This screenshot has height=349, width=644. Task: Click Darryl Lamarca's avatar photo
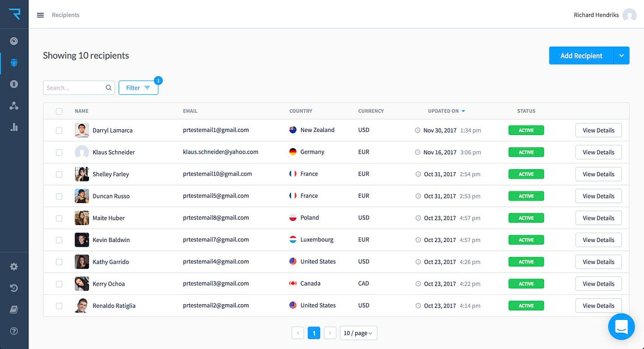click(x=82, y=130)
